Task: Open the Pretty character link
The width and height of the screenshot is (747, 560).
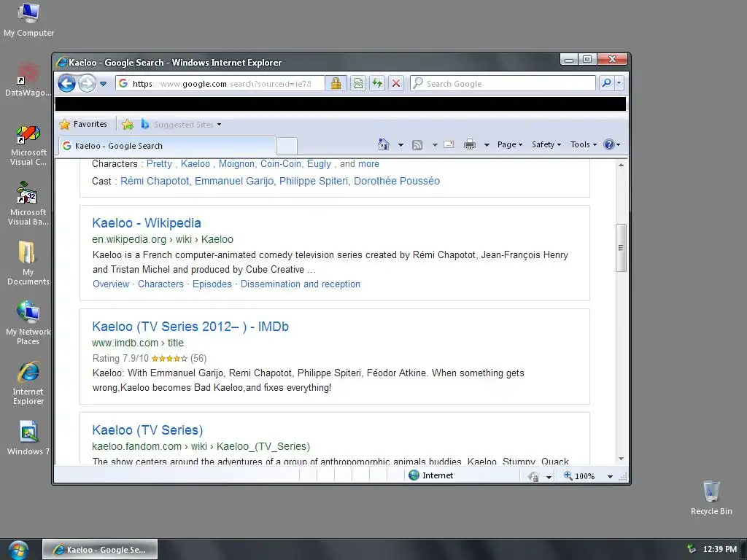Action: pos(159,164)
